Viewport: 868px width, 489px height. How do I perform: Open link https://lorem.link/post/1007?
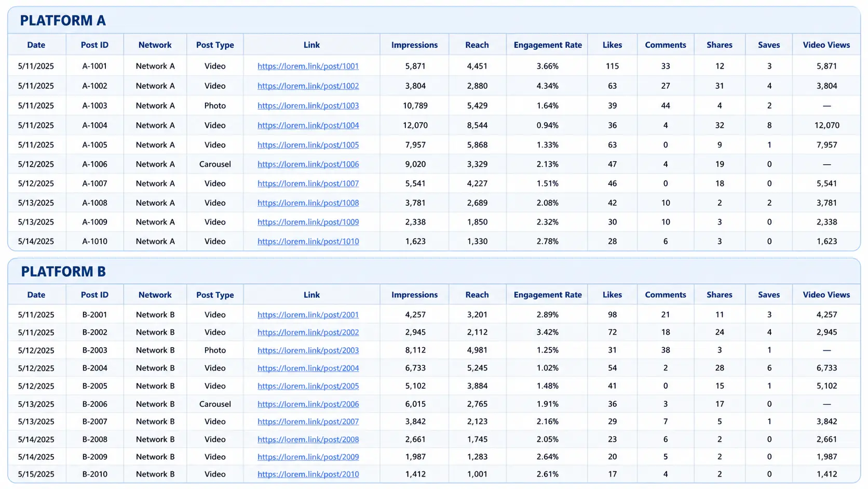[x=308, y=183]
